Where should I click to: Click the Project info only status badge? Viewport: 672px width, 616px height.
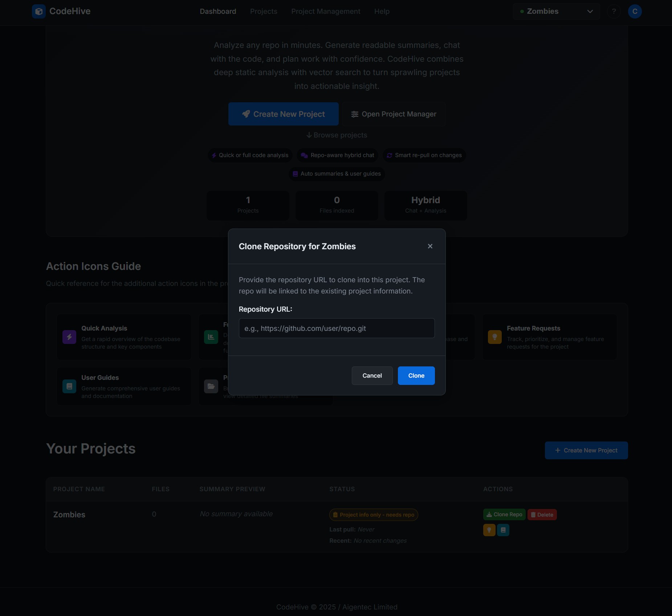(374, 514)
